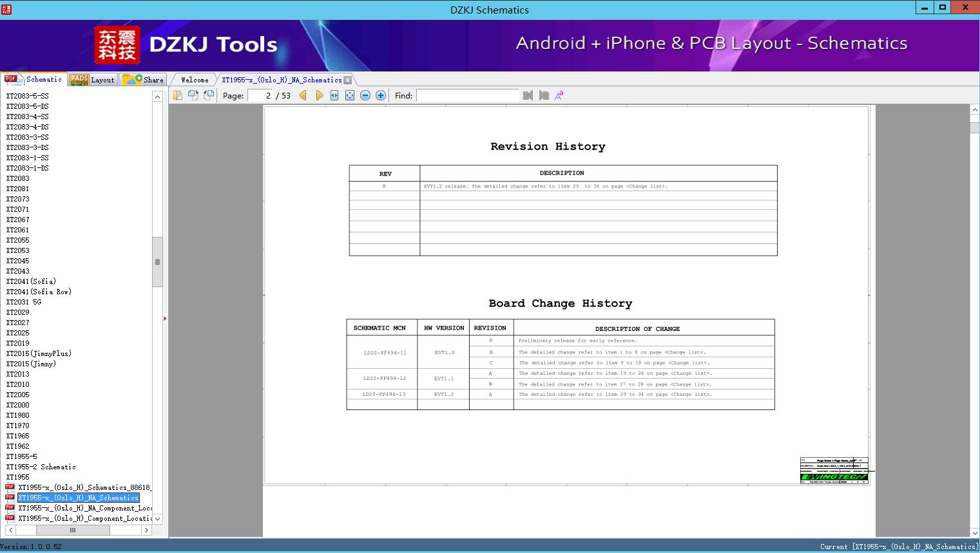The image size is (980, 553).
Task: Select XT2015(JimnyPlus) in the model list
Action: click(x=39, y=353)
